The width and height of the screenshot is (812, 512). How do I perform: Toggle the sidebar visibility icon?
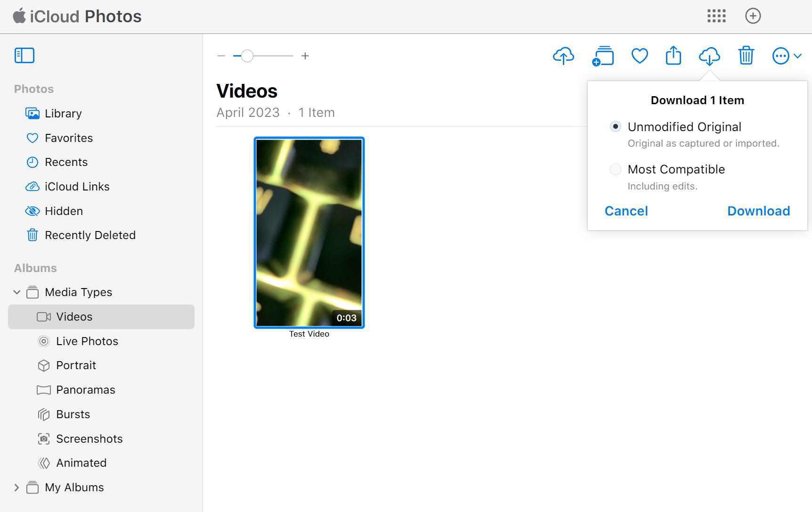(x=24, y=55)
